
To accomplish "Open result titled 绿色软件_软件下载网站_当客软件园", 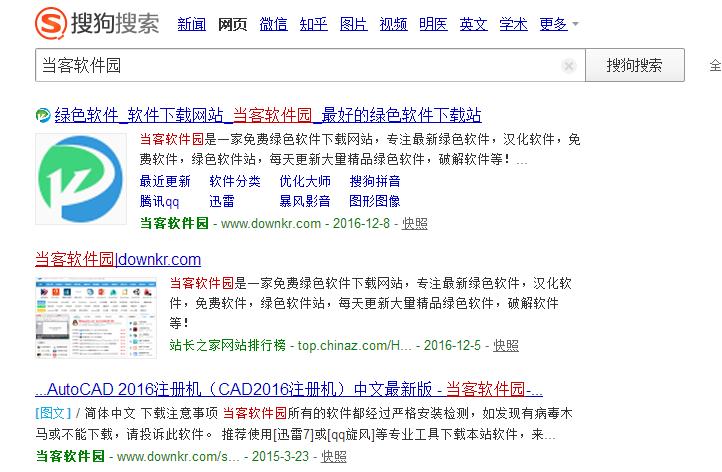I will [268, 115].
